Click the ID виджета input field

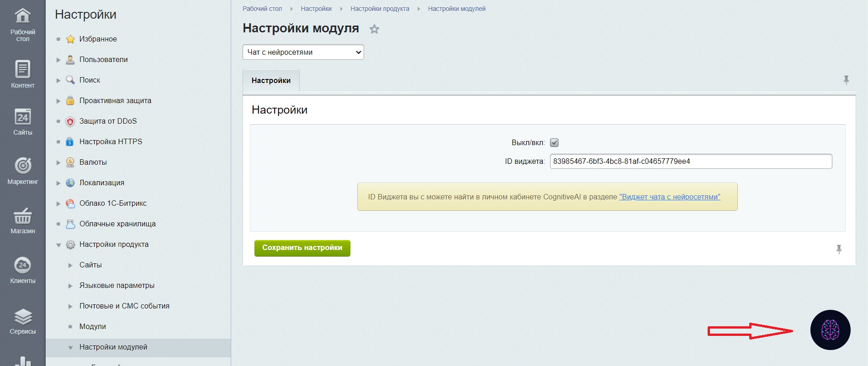pyautogui.click(x=690, y=161)
